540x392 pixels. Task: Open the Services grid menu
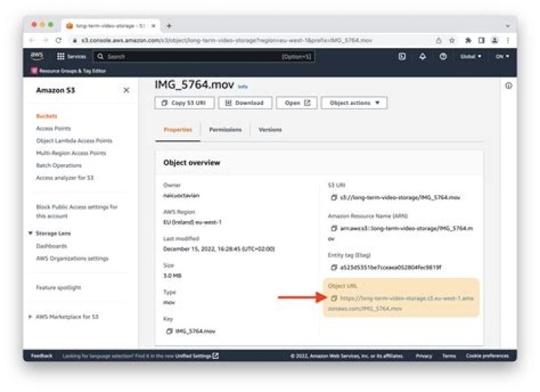tap(72, 56)
